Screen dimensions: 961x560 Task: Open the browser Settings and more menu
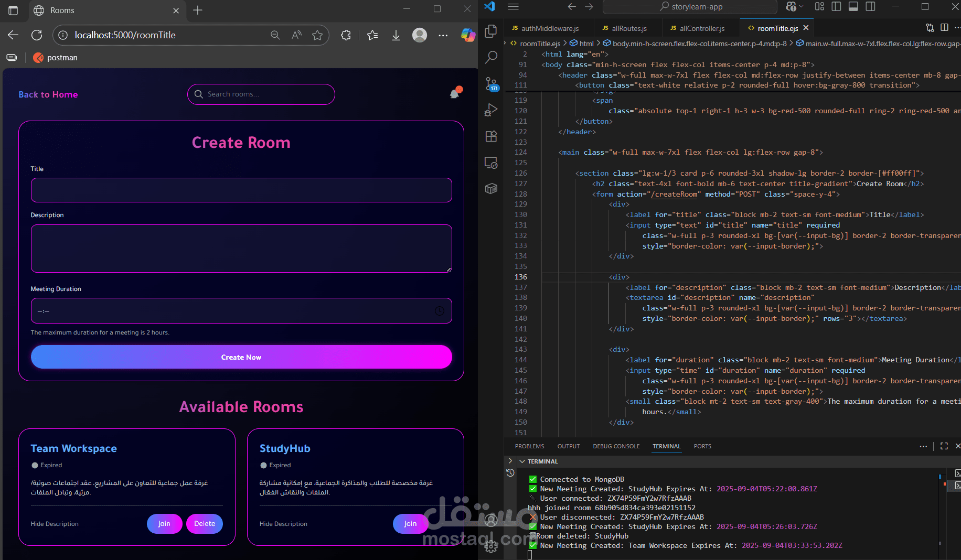click(x=443, y=35)
